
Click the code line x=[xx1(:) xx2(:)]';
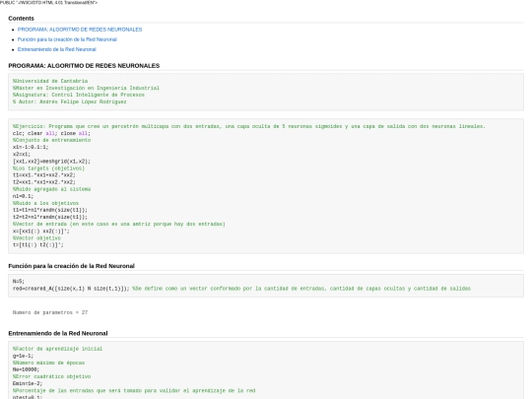[41, 232]
